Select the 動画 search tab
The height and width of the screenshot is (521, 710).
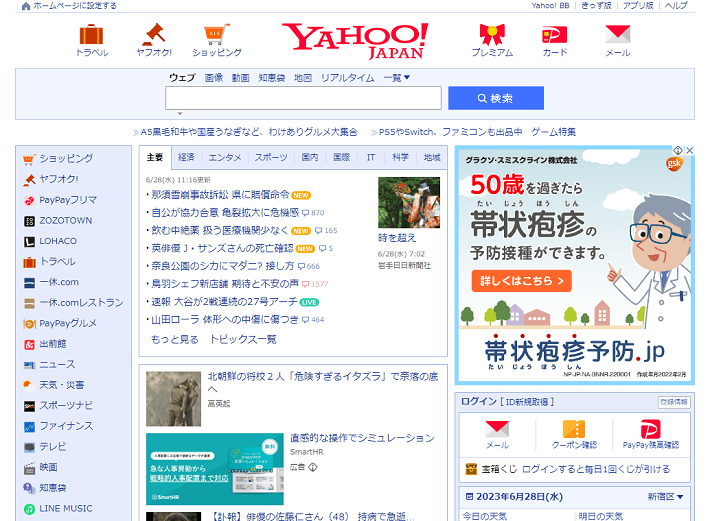point(240,78)
